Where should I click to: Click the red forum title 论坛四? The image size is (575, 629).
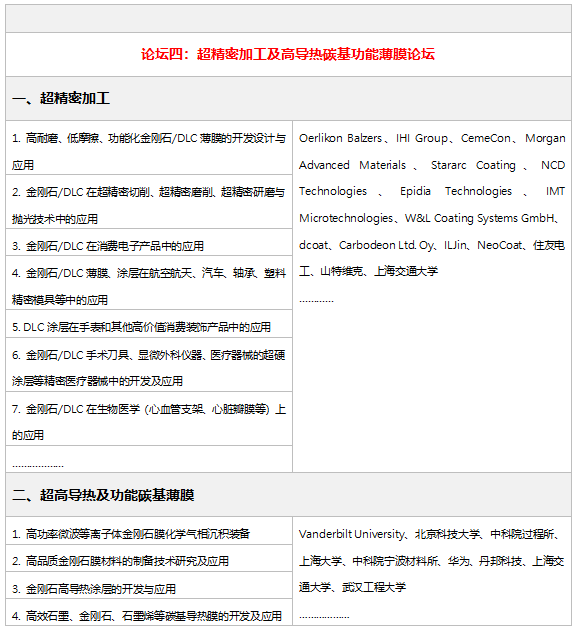pos(288,54)
